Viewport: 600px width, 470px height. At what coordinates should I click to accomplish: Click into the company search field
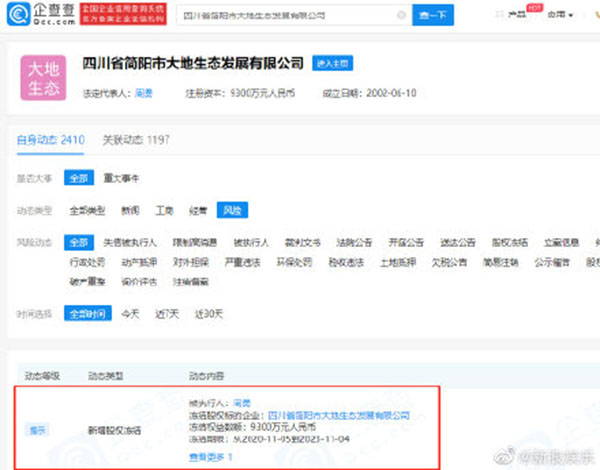point(287,15)
